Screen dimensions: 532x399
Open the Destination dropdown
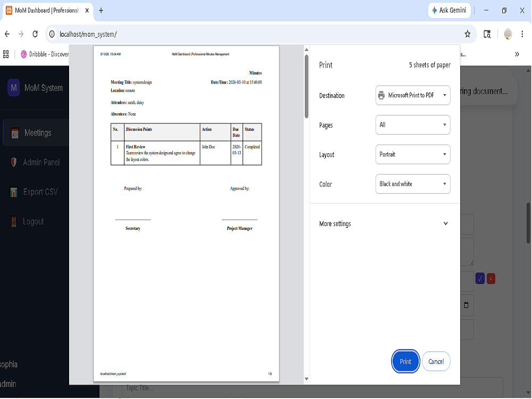pos(413,95)
